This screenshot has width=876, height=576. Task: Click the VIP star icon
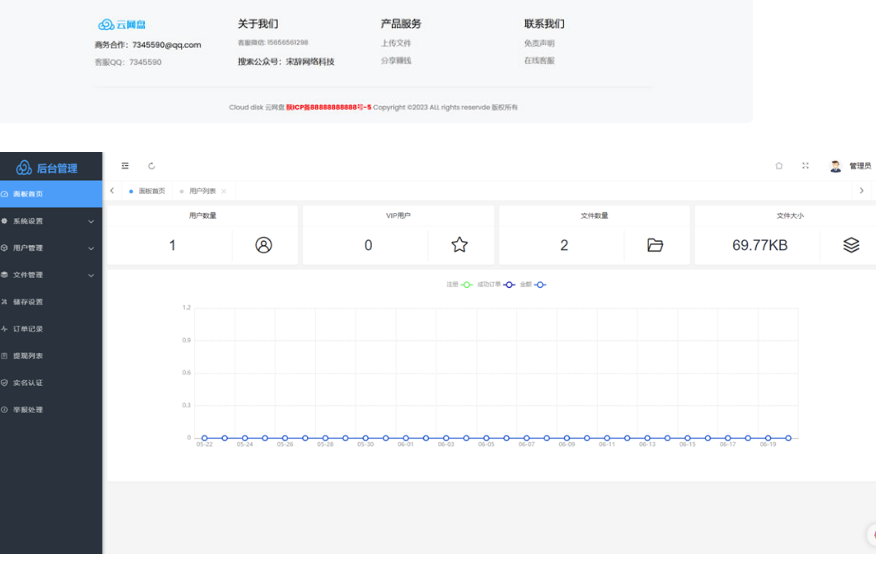tap(459, 245)
